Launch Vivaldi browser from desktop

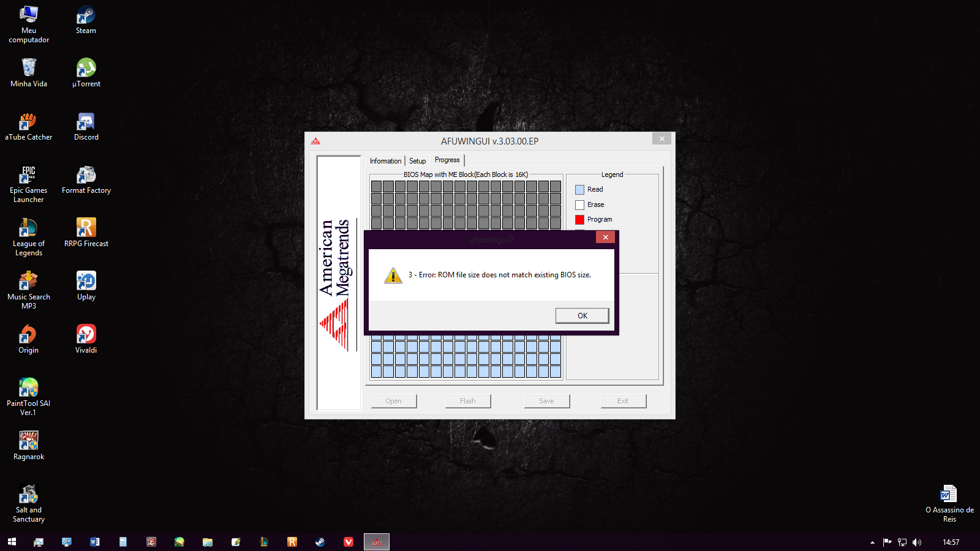pyautogui.click(x=86, y=339)
